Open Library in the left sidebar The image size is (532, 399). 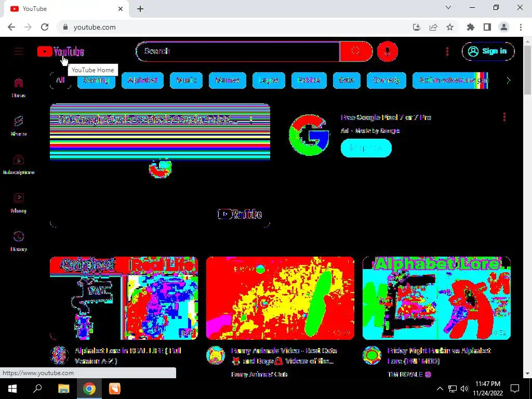pyautogui.click(x=19, y=203)
